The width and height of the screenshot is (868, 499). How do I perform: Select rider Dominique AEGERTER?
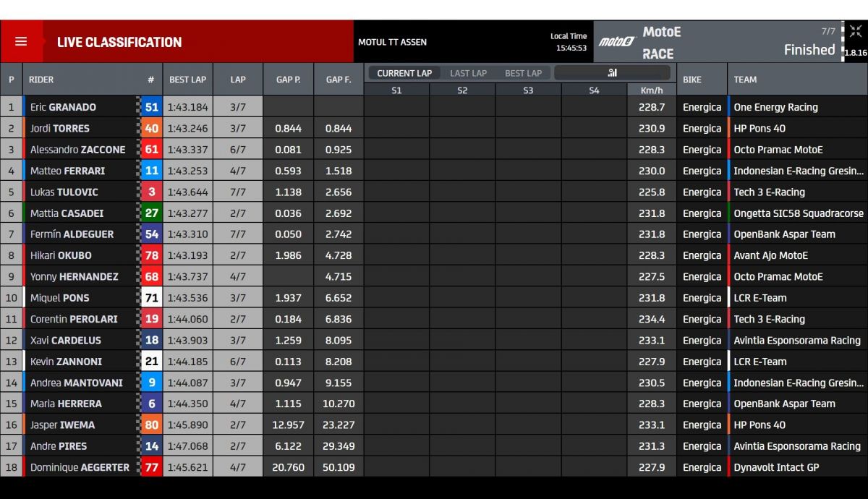pos(80,467)
